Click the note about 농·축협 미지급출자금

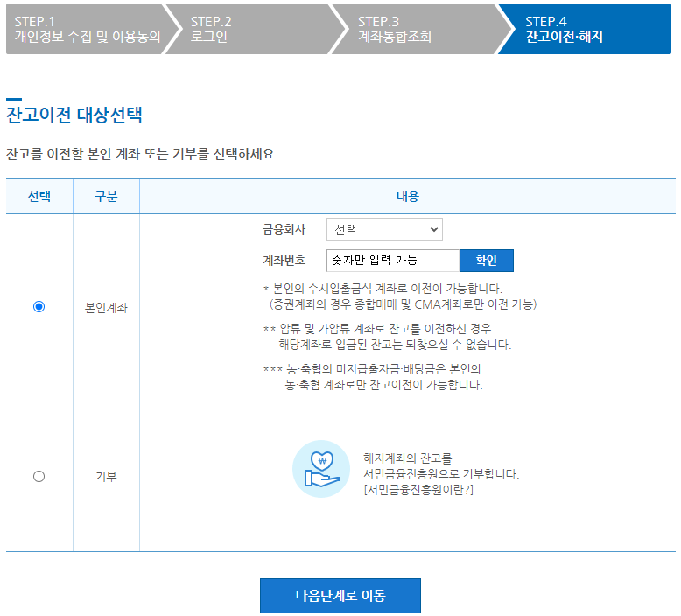tap(373, 377)
